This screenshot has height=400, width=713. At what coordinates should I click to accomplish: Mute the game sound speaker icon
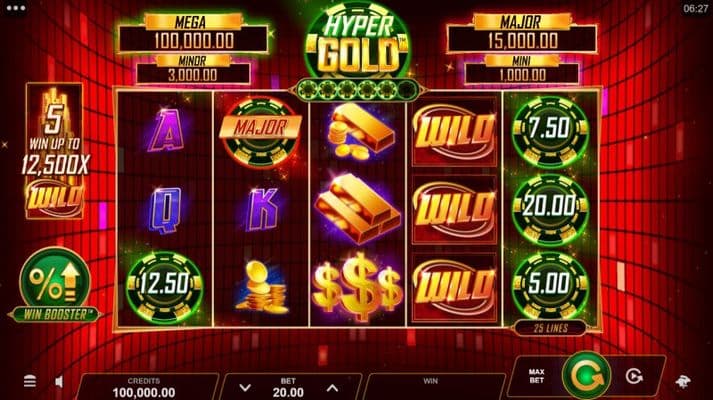[59, 382]
